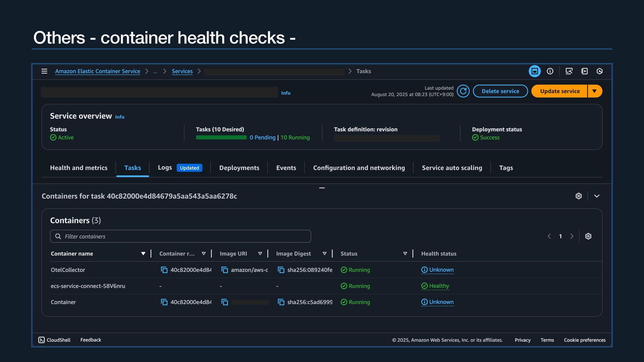644x362 pixels.
Task: Click the OtelCollector container name
Action: click(68, 270)
